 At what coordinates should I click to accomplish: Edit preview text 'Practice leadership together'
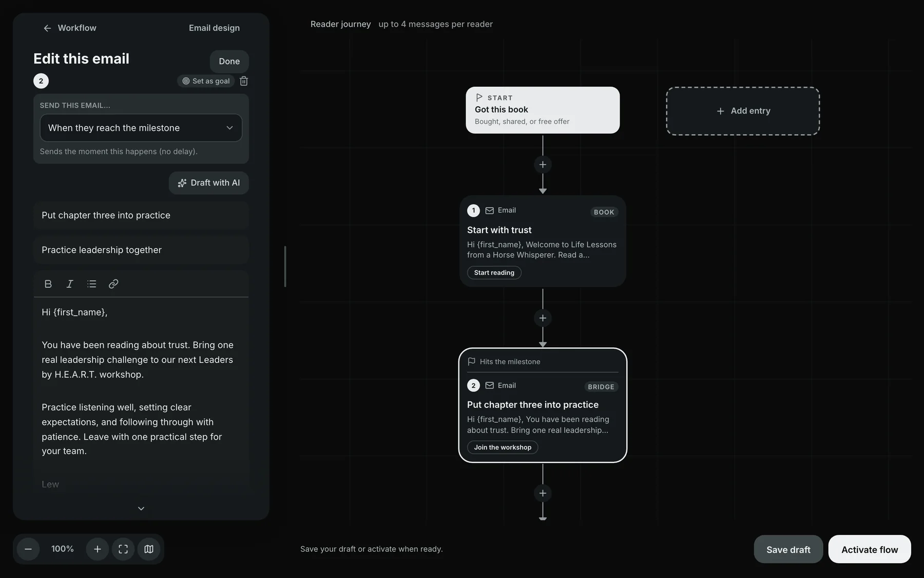pos(141,250)
